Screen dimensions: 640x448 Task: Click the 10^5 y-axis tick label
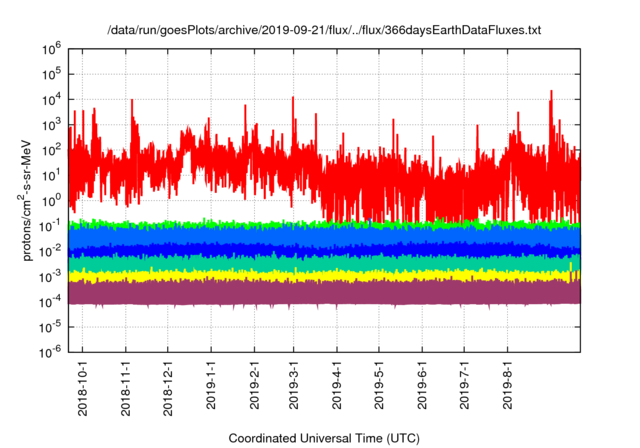pos(51,74)
